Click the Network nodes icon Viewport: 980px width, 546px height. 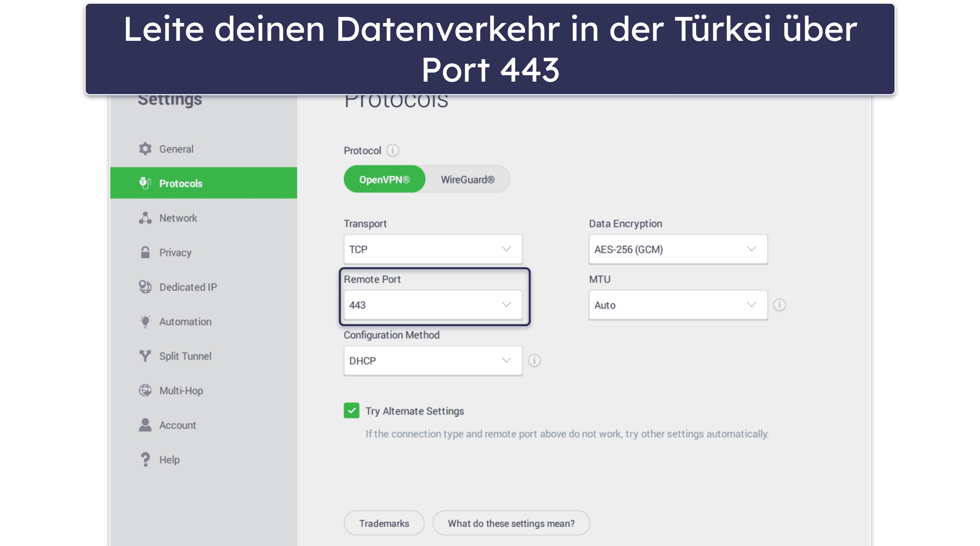click(x=145, y=218)
